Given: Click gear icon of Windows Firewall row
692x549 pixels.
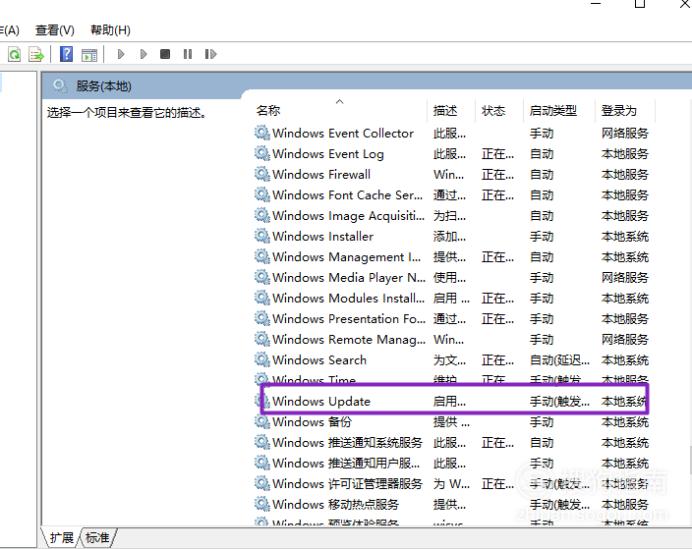Looking at the screenshot, I should point(262,174).
